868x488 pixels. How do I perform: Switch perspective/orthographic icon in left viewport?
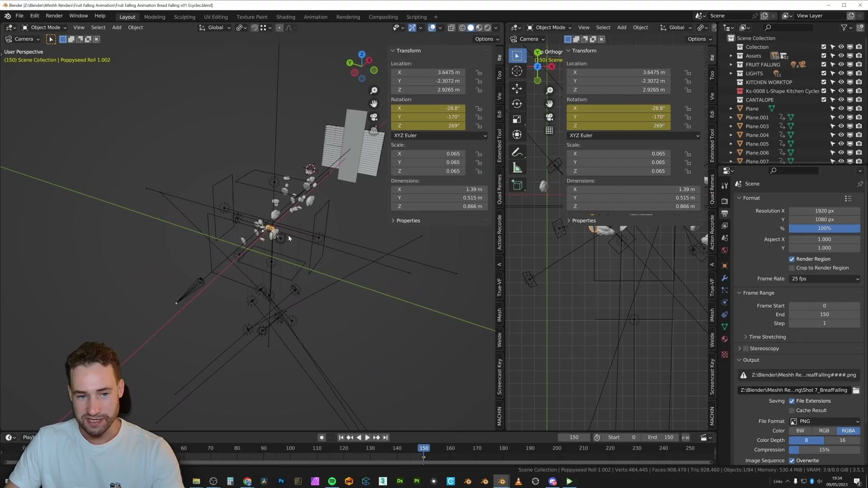(374, 130)
